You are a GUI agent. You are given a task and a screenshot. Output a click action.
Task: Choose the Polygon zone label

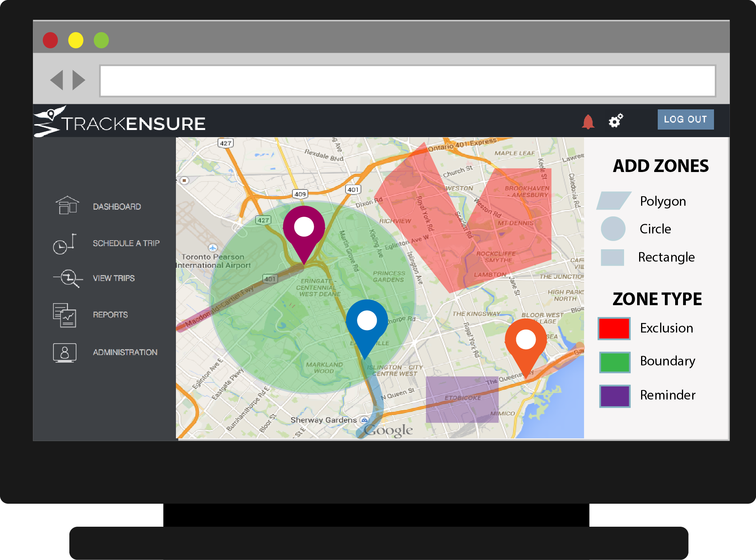(x=663, y=201)
